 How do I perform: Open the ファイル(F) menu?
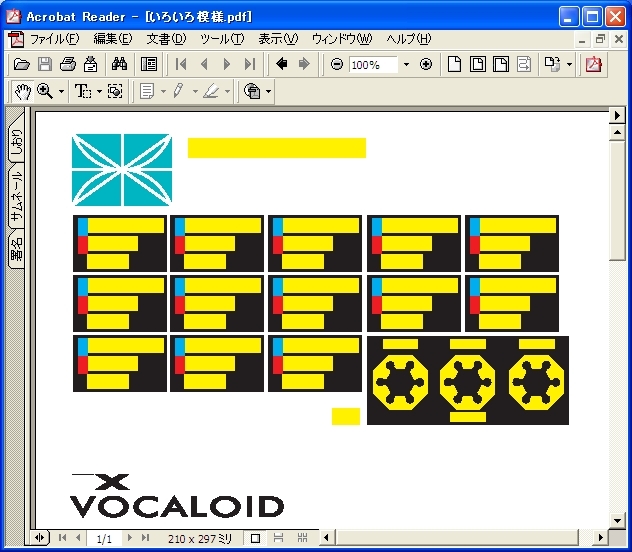click(x=54, y=39)
